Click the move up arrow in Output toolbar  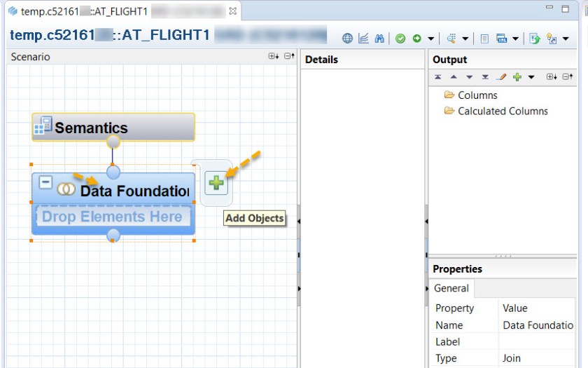point(454,77)
